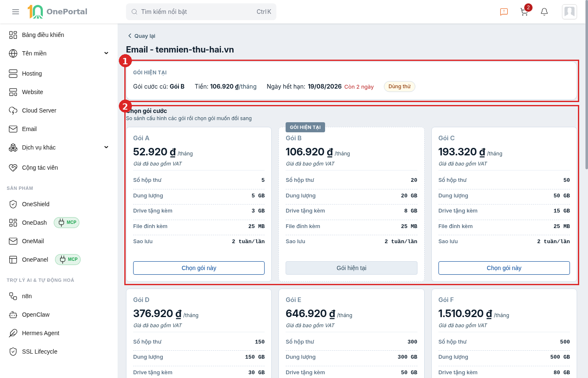
Task: Click the Cộng tác viên handshake icon
Action: click(13, 168)
